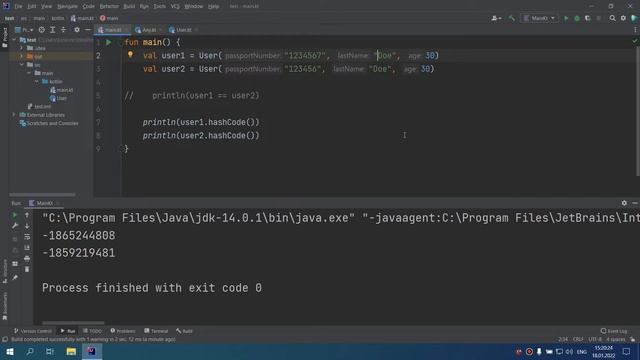640x360 pixels.
Task: Clear all Run console output with the trash icon
Action: point(27,269)
